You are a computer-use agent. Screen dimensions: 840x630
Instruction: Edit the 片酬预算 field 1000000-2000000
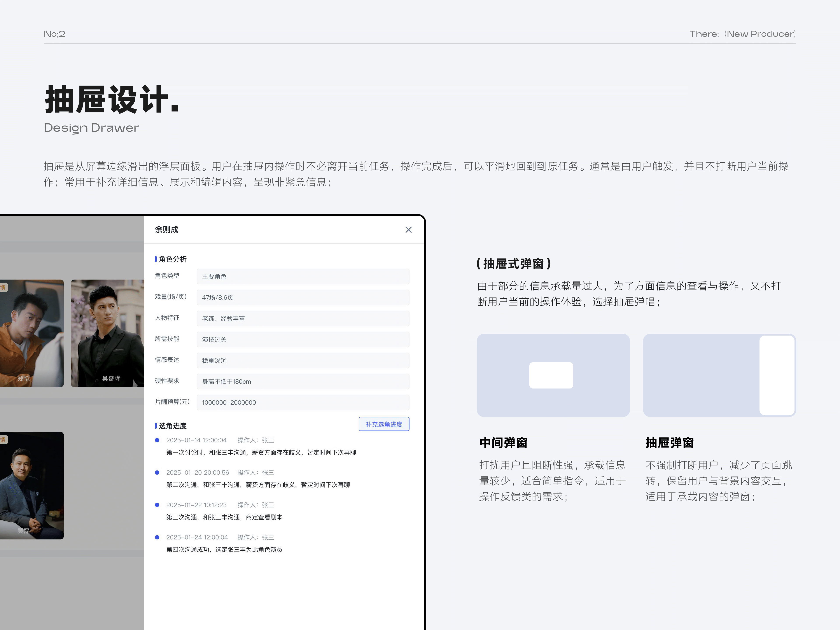(x=303, y=402)
